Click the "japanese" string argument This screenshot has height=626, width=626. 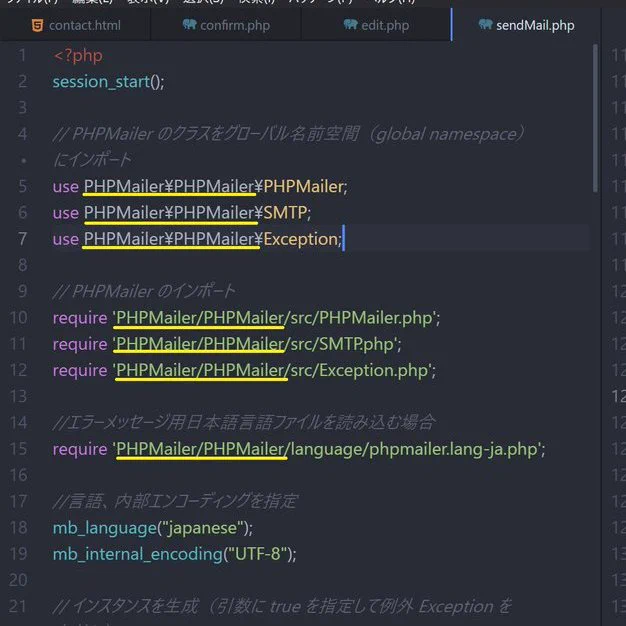[x=203, y=528]
